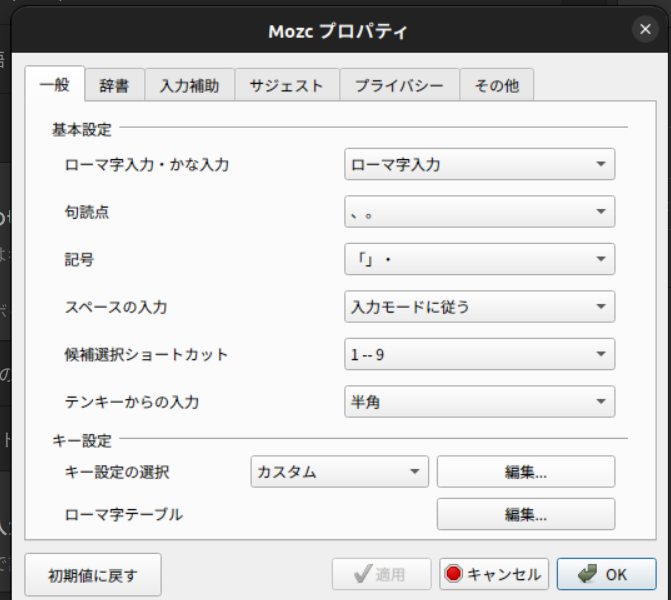Open the 記号 symbol style dropdown
Viewport: 671px width, 600px height.
coord(479,259)
